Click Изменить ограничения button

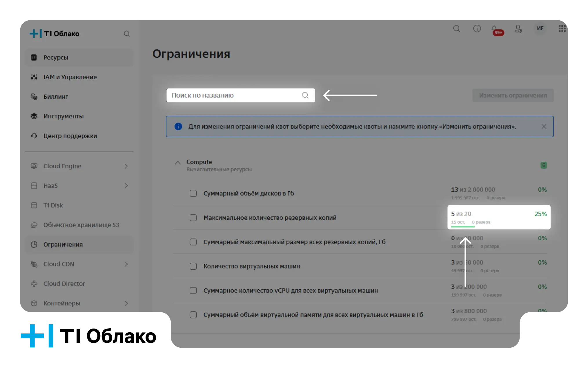[513, 95]
